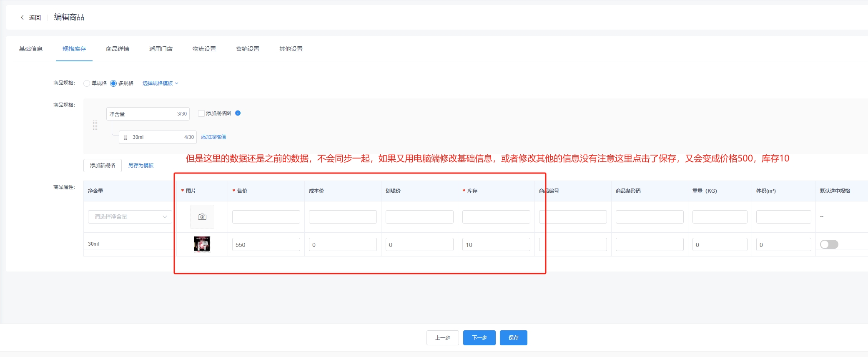Click the 添加规格值 link
This screenshot has height=357, width=868.
(213, 137)
